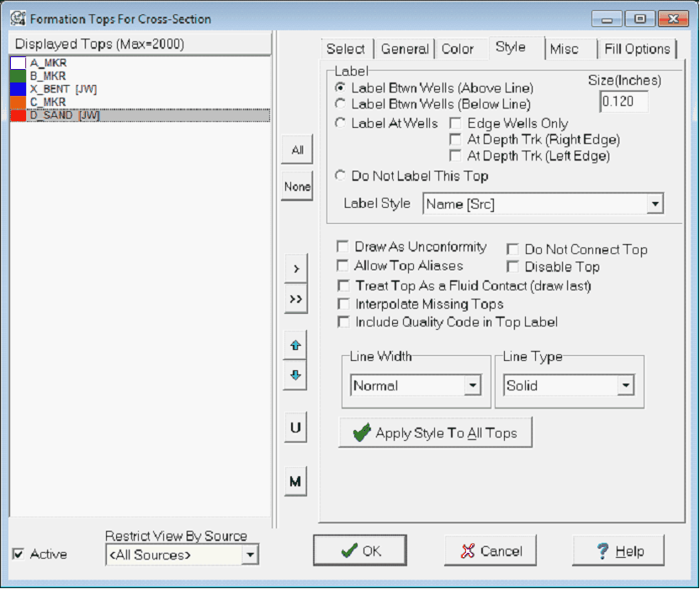Viewport: 700px width, 589px height.
Task: Open the Line Type dropdown
Action: [x=626, y=385]
